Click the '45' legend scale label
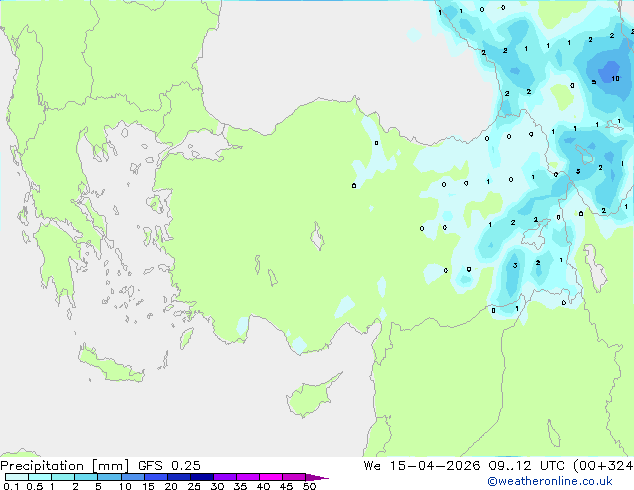634x490 pixels. click(286, 486)
